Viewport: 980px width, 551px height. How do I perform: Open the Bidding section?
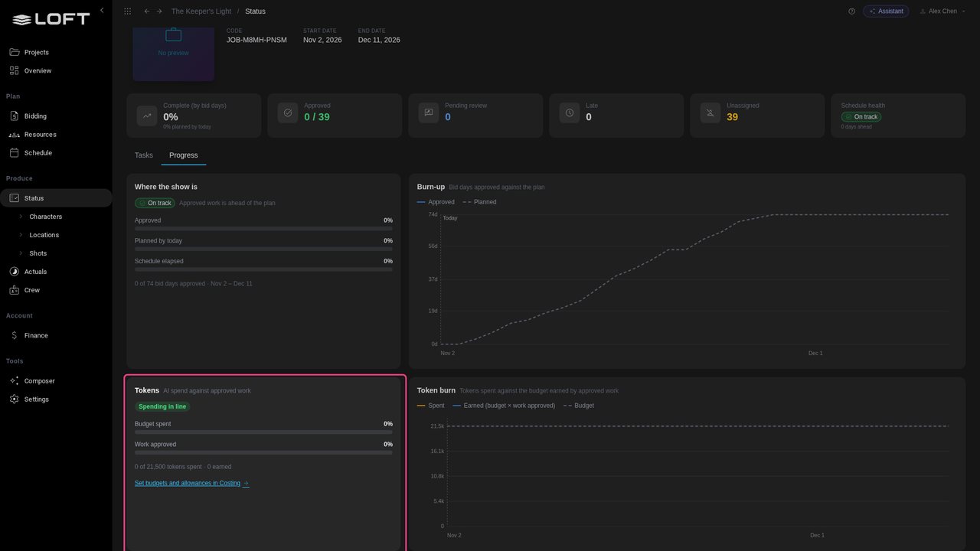pyautogui.click(x=56, y=116)
